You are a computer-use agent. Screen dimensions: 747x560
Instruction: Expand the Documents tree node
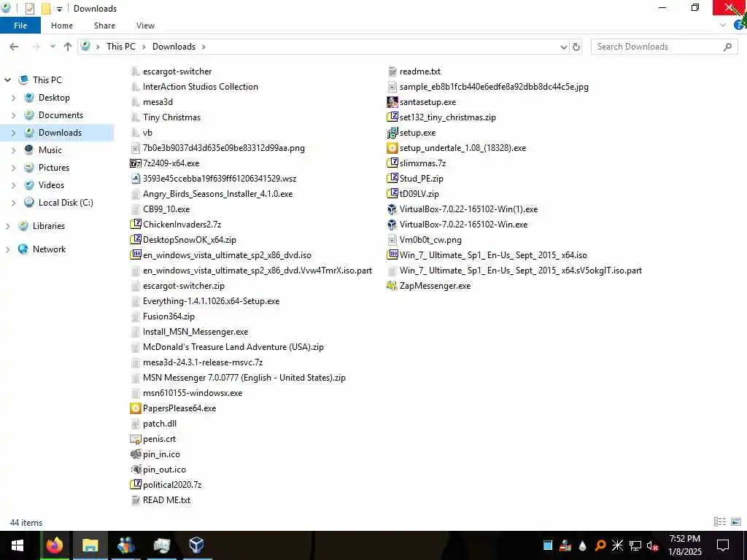(x=13, y=115)
